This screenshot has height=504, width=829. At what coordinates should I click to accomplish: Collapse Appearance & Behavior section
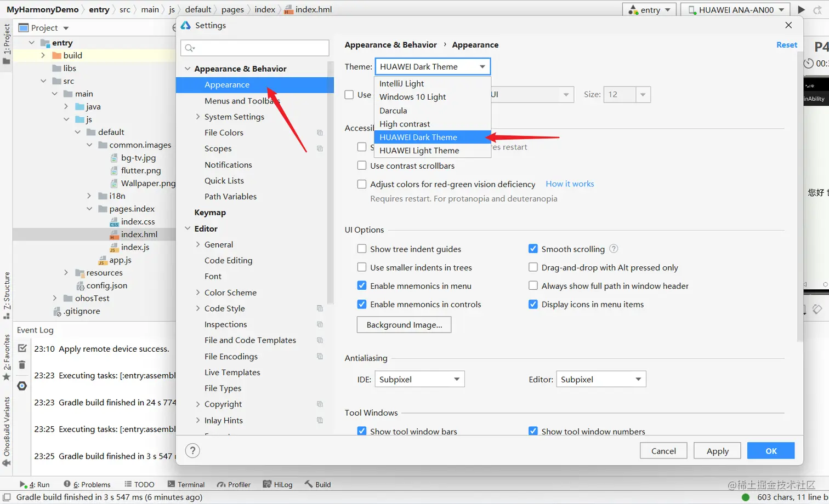coord(188,68)
